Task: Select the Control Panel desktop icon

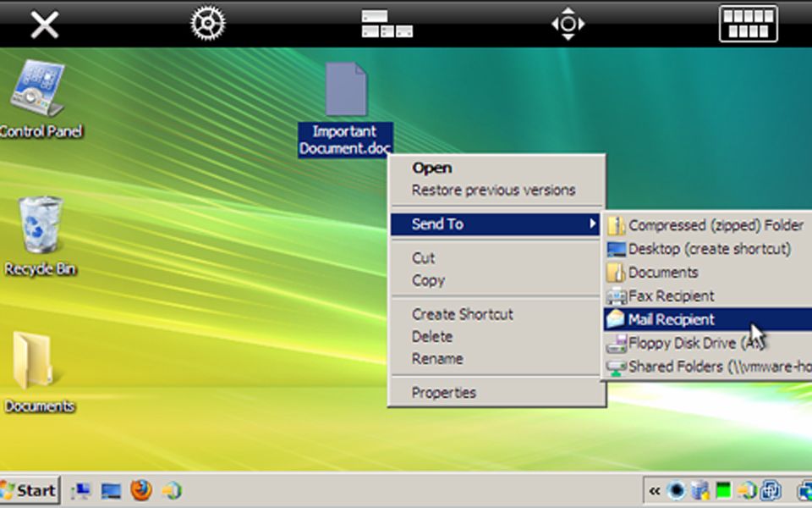Action: pos(40,100)
